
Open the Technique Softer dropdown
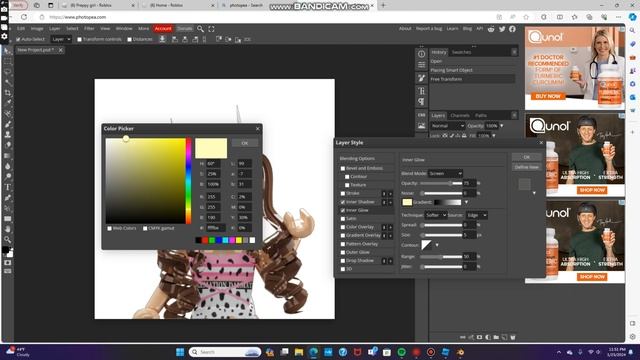pyautogui.click(x=436, y=215)
